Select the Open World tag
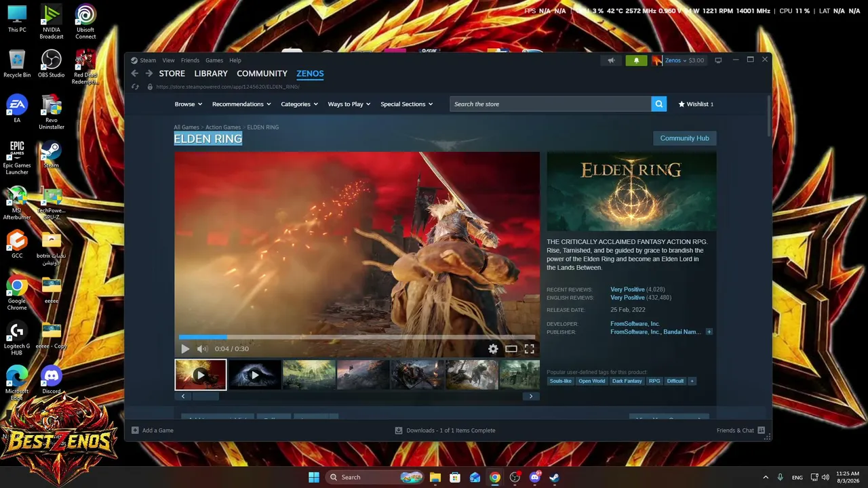This screenshot has width=868, height=488. coord(591,381)
